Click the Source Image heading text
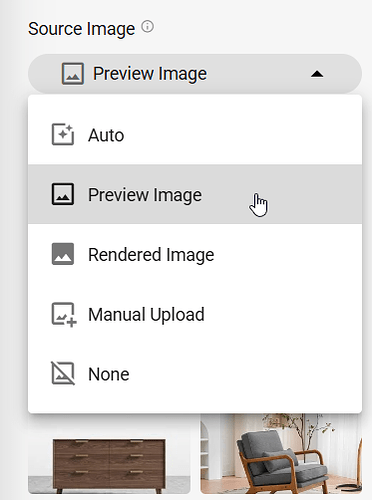 click(x=81, y=29)
